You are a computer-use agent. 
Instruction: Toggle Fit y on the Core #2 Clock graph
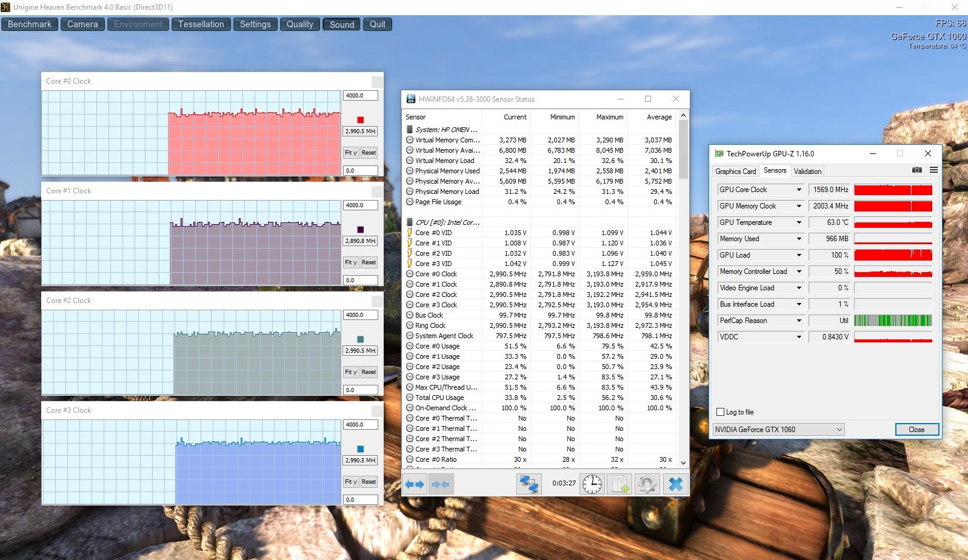pyautogui.click(x=352, y=372)
